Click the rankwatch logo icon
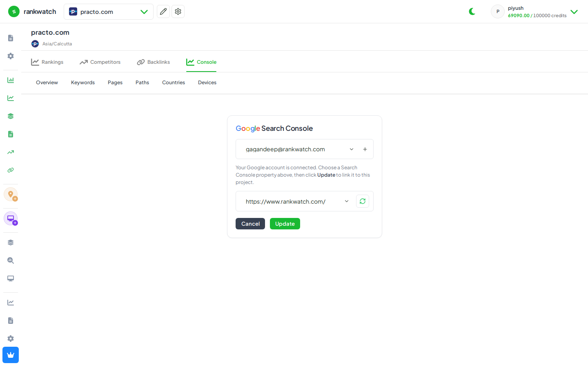Screen dimensions: 588x368 pos(14,11)
